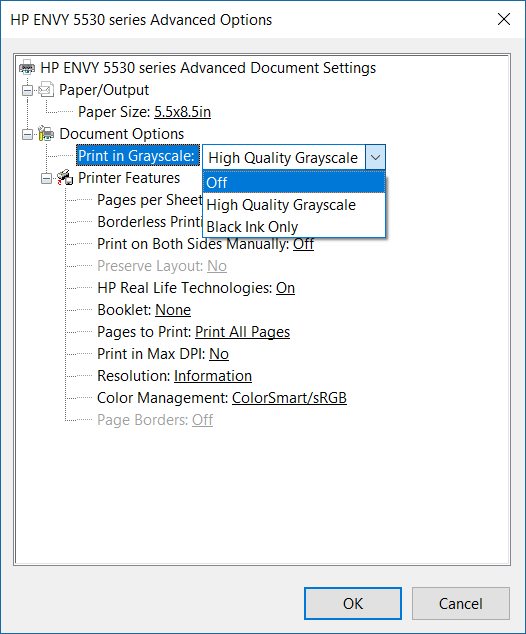Click the grayscale combo box arrow
This screenshot has width=526, height=634.
click(x=375, y=157)
